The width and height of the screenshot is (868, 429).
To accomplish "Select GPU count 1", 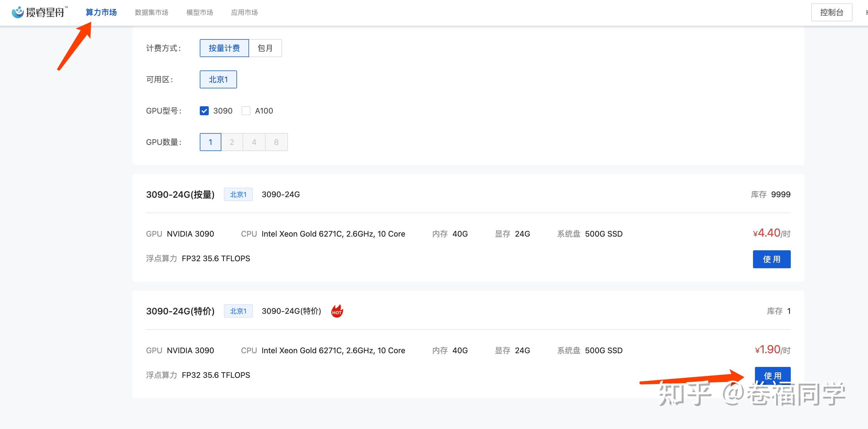I will point(210,142).
